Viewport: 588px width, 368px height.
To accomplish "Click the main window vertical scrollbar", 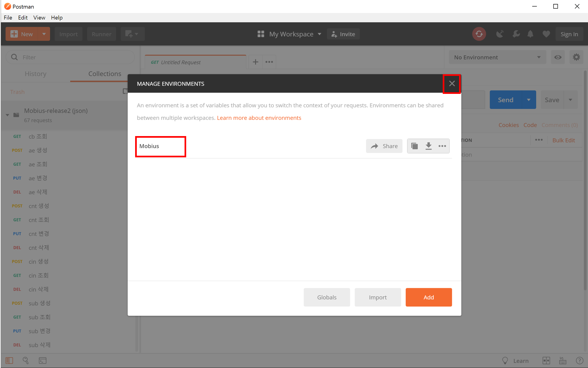I will coord(585,180).
